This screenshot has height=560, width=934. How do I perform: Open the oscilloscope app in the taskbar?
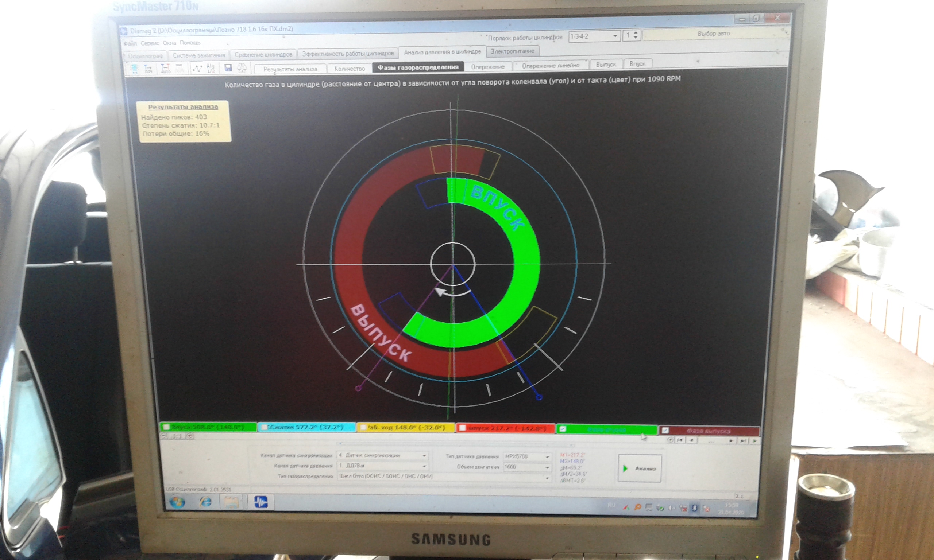[x=261, y=502]
